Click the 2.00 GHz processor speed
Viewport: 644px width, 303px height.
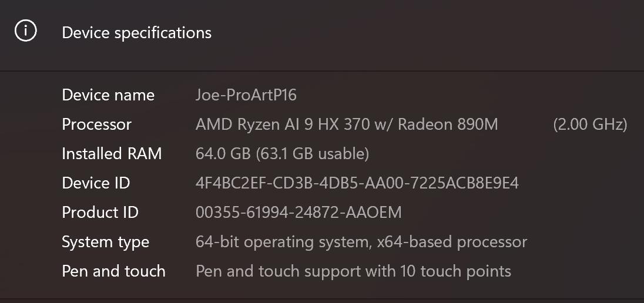point(590,124)
